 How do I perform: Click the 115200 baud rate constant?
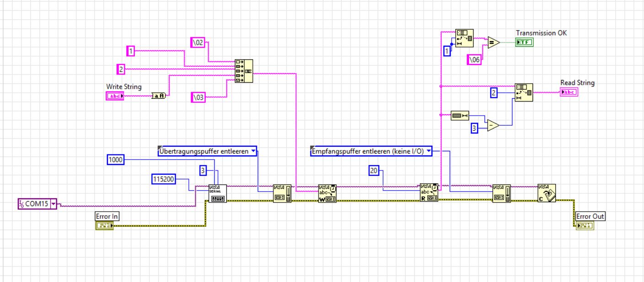coord(164,179)
